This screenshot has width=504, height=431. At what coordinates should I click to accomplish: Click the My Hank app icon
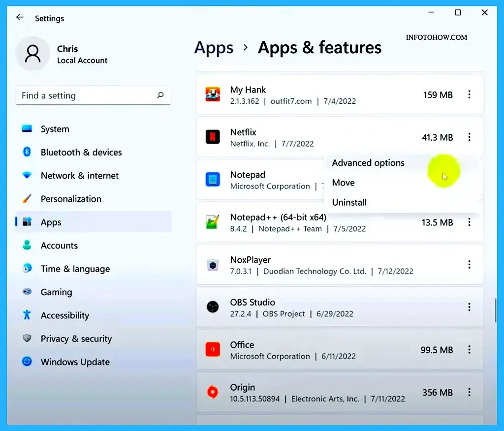tap(213, 94)
